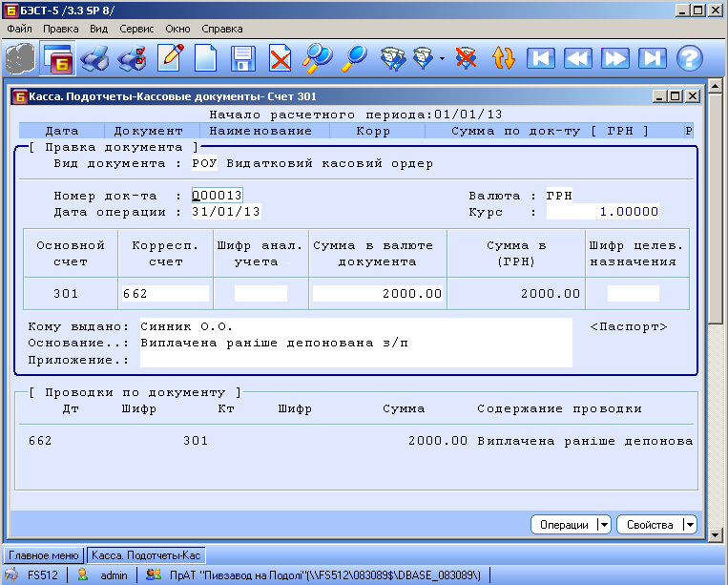Click the Касса inner window title icon
Image resolution: width=728 pixels, height=585 pixels.
pyautogui.click(x=19, y=96)
